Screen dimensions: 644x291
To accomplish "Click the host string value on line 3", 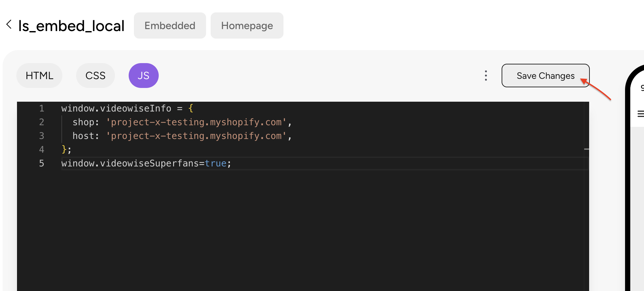I will pyautogui.click(x=196, y=136).
